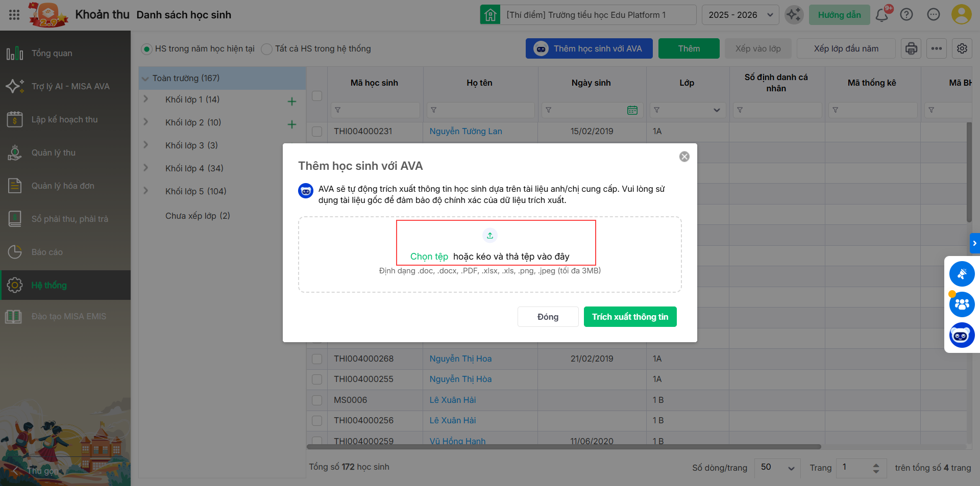Click the upload file icon in dialog
This screenshot has width=980, height=486.
pyautogui.click(x=490, y=236)
